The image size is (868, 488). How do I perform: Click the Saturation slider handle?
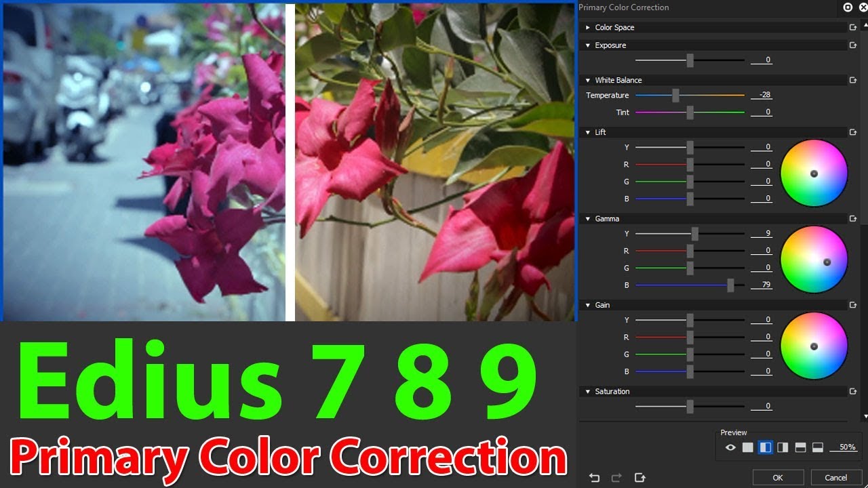[x=690, y=407]
